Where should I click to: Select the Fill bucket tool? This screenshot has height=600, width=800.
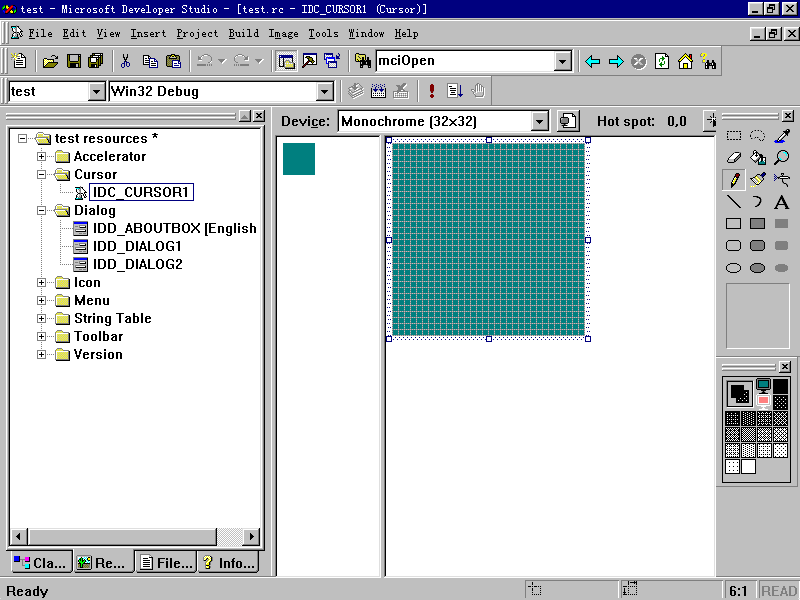click(x=757, y=158)
